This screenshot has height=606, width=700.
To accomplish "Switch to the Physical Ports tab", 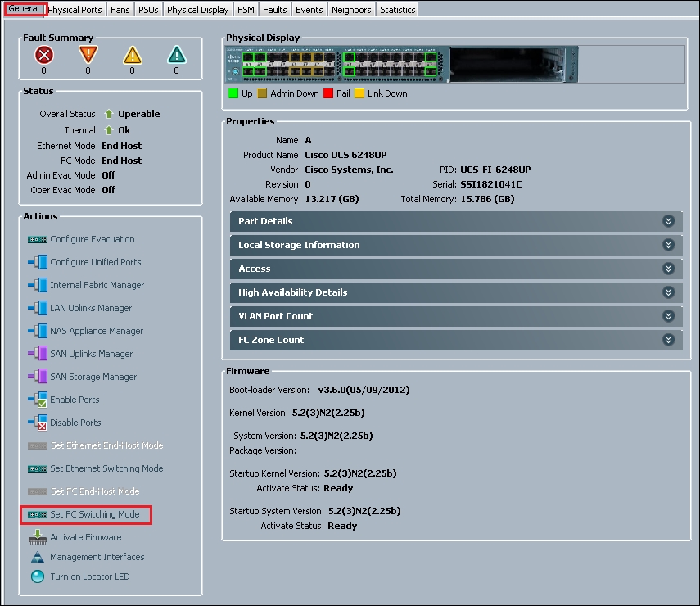I will tap(75, 10).
